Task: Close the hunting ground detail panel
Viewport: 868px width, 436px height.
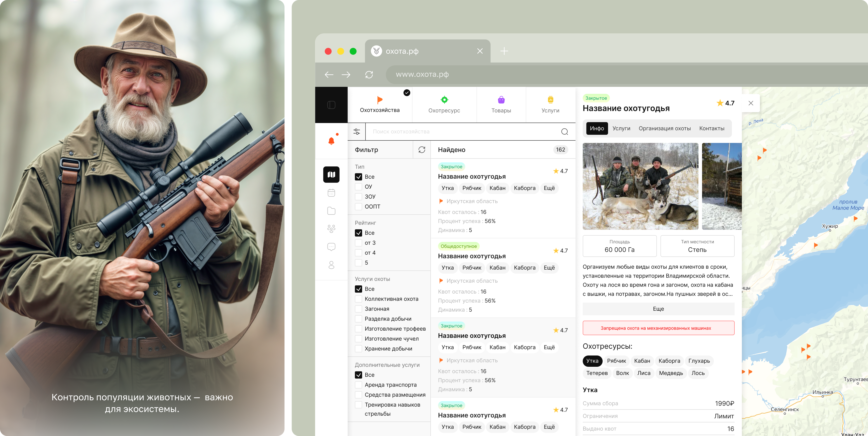Action: click(x=751, y=103)
